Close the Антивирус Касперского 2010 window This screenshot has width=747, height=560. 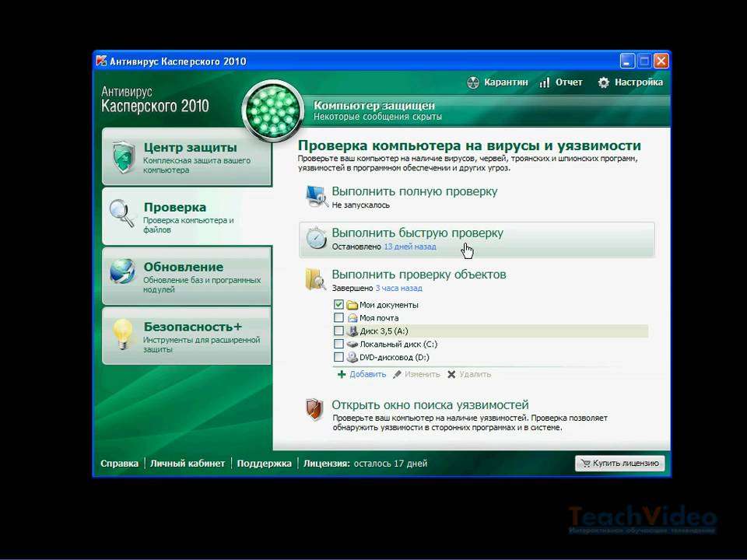pyautogui.click(x=661, y=61)
